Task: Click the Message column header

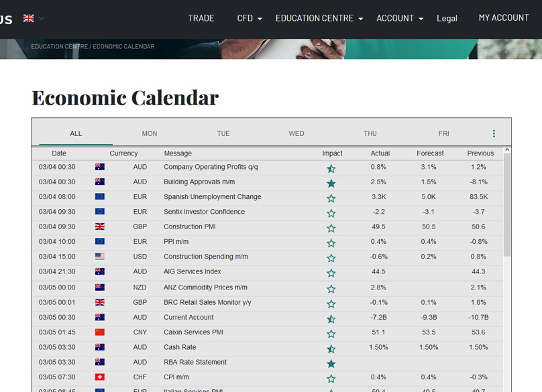Action: pos(178,153)
